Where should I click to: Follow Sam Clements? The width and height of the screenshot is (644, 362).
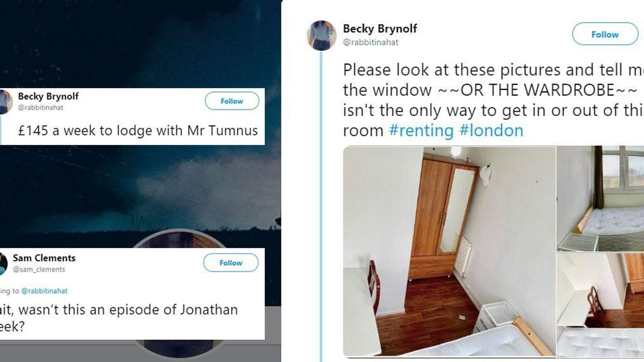[x=231, y=263]
